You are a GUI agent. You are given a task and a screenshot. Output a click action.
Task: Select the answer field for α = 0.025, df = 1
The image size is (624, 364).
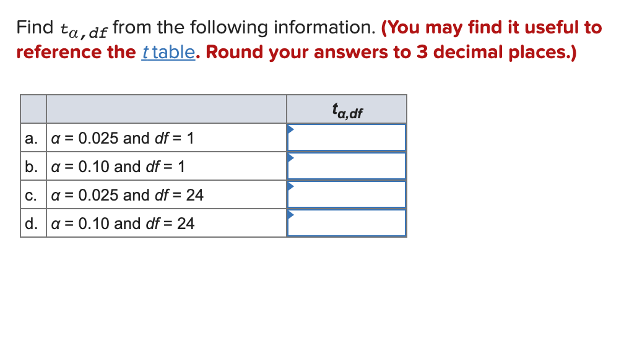345,137
